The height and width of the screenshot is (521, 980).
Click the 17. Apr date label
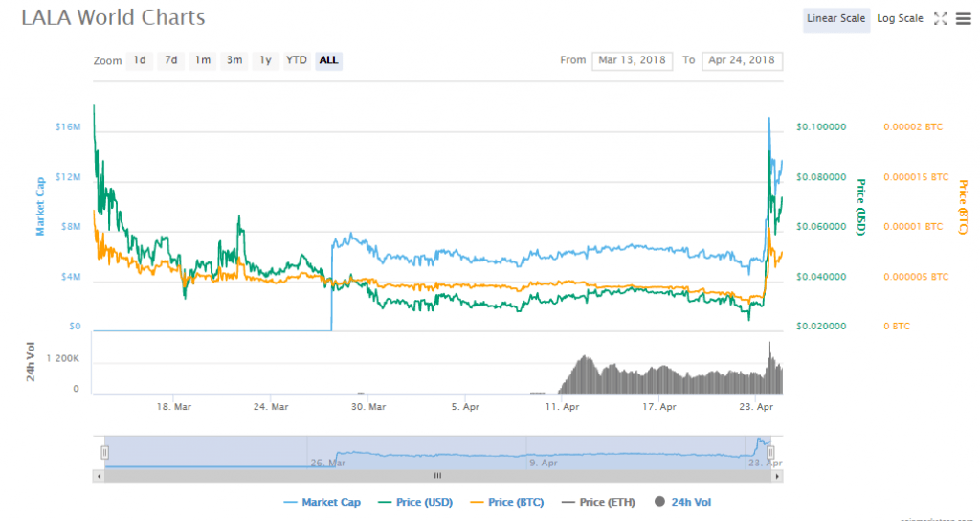coord(658,407)
